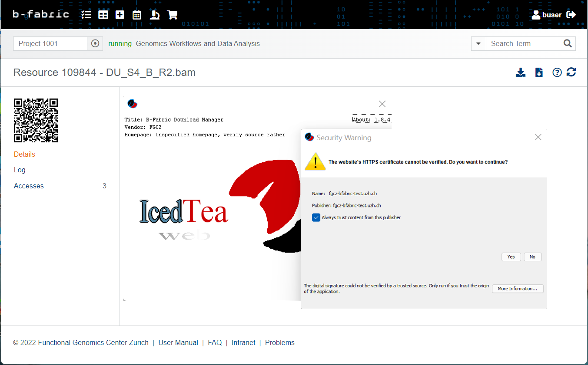Click the running status label
The image size is (588, 365).
point(120,43)
